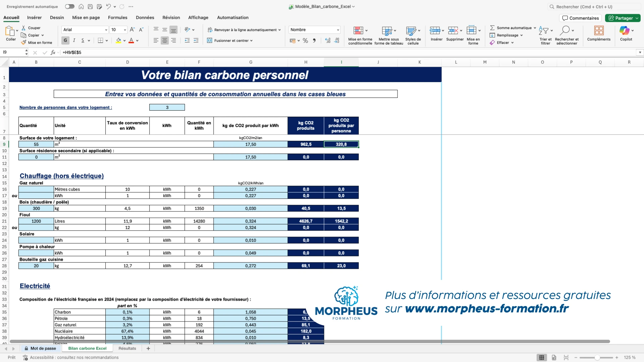Apply percent style format
The width and height of the screenshot is (644, 362).
305,41
